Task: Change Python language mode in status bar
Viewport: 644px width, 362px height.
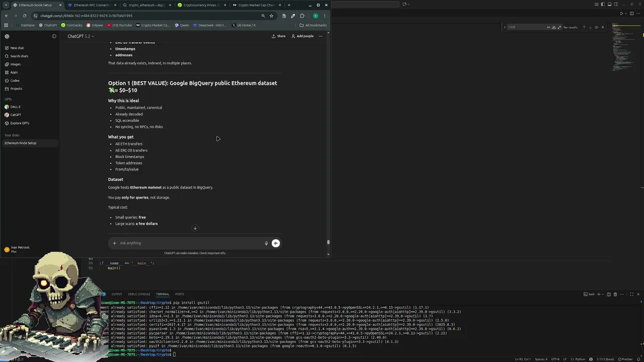Action: click(580, 359)
